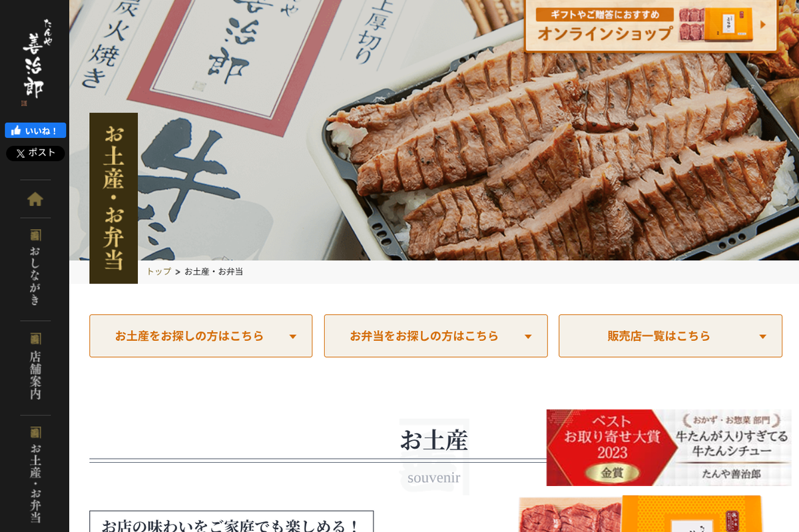The image size is (799, 532).
Task: Open the home icon in the sidebar
Action: pyautogui.click(x=35, y=198)
